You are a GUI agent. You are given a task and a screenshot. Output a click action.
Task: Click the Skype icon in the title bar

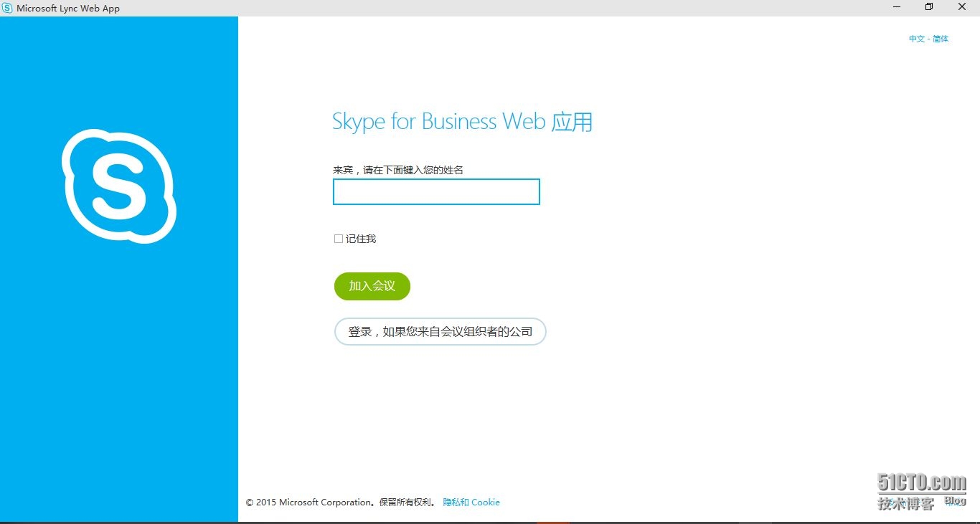(7, 8)
